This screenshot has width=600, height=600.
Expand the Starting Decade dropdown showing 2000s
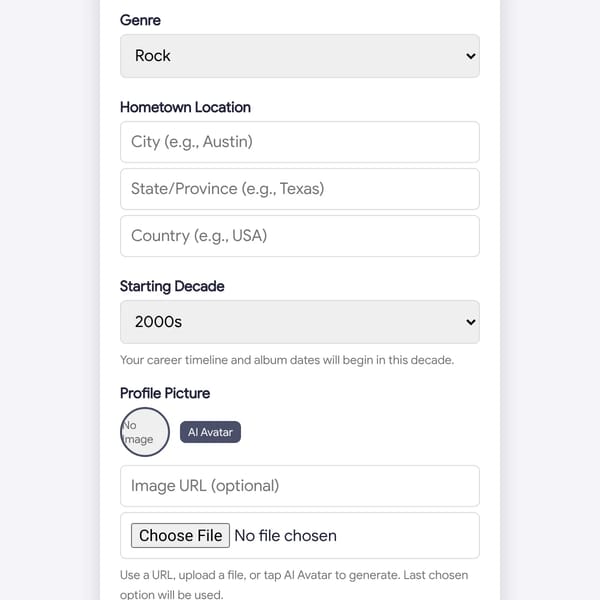coord(300,322)
